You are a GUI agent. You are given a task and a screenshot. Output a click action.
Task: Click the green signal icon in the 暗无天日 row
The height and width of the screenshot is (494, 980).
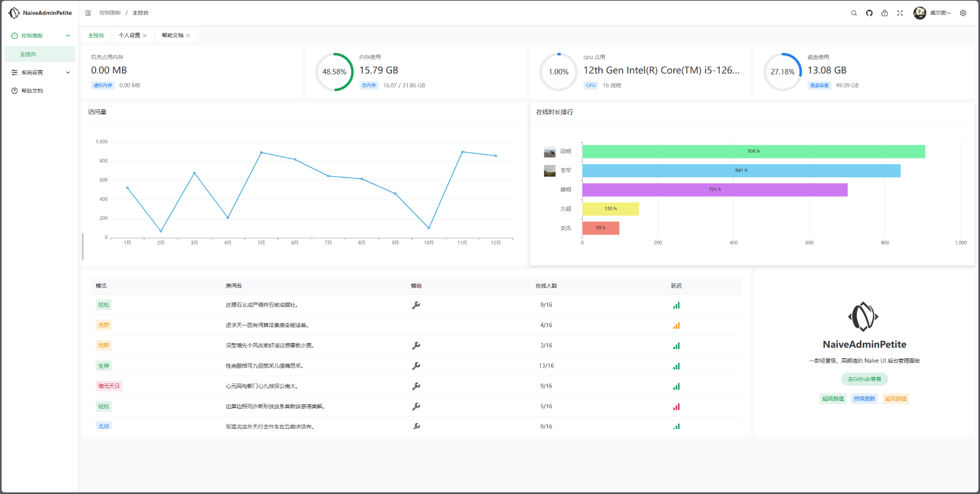676,386
